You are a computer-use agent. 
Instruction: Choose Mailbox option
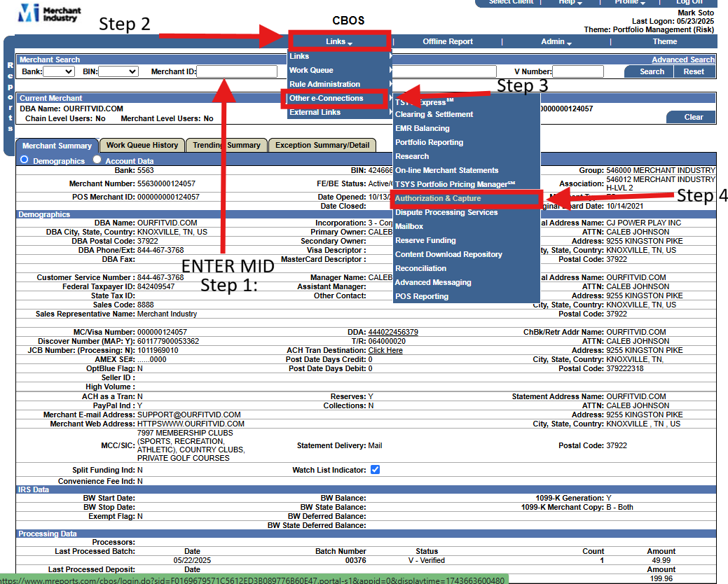(x=466, y=226)
